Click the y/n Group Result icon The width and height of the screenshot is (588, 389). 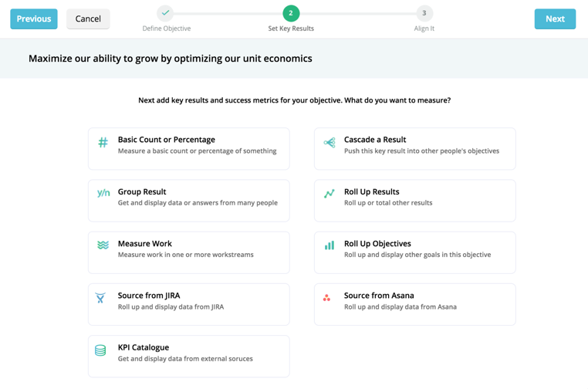tap(103, 193)
